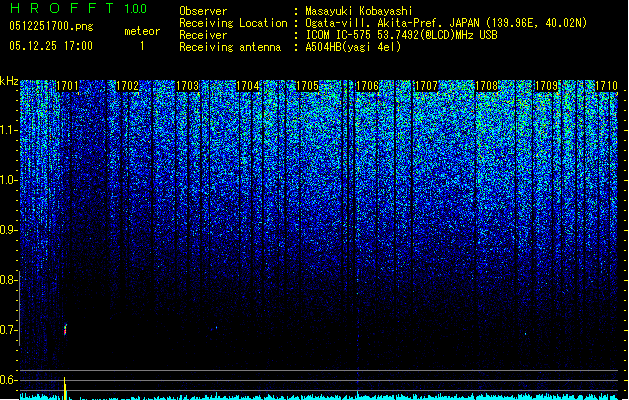The image size is (629, 400).
Task: Select the file name 0512251700.png
Action: 51,27
